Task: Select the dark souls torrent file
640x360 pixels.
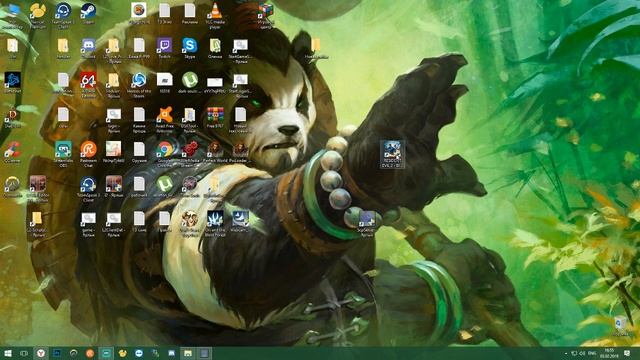Action: coord(189,83)
